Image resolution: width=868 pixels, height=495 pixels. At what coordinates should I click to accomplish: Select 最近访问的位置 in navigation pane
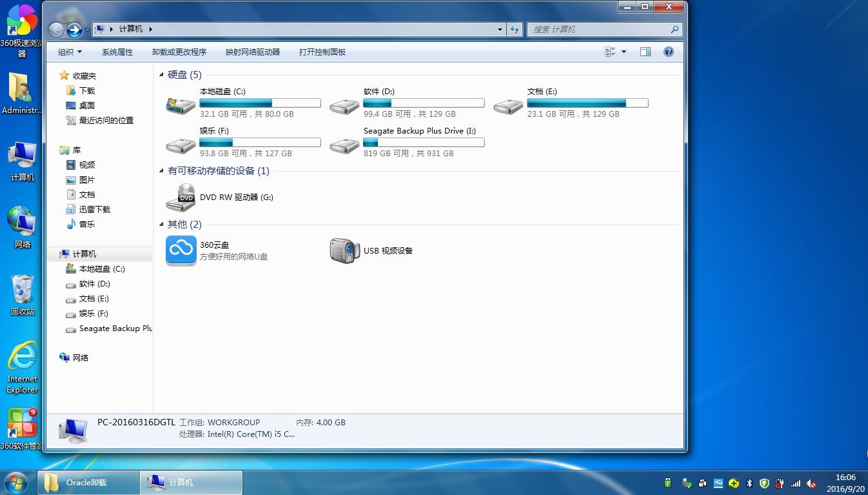point(106,121)
